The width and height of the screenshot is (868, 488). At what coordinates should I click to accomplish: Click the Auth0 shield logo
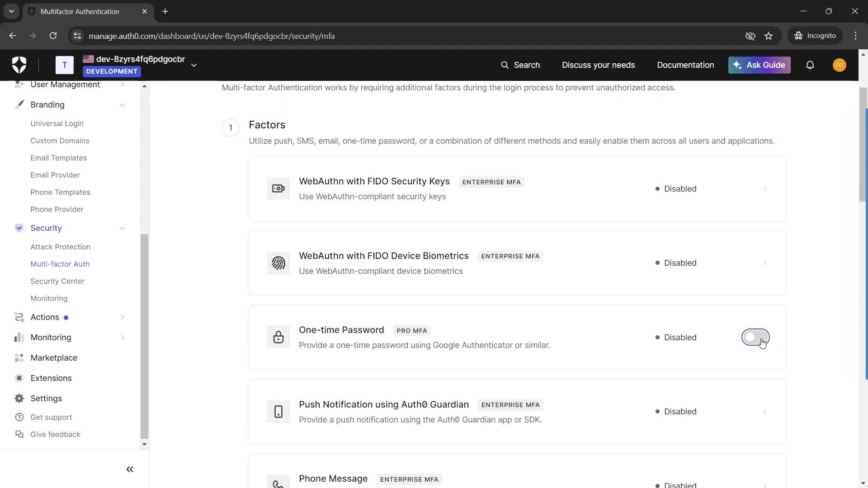pyautogui.click(x=19, y=65)
